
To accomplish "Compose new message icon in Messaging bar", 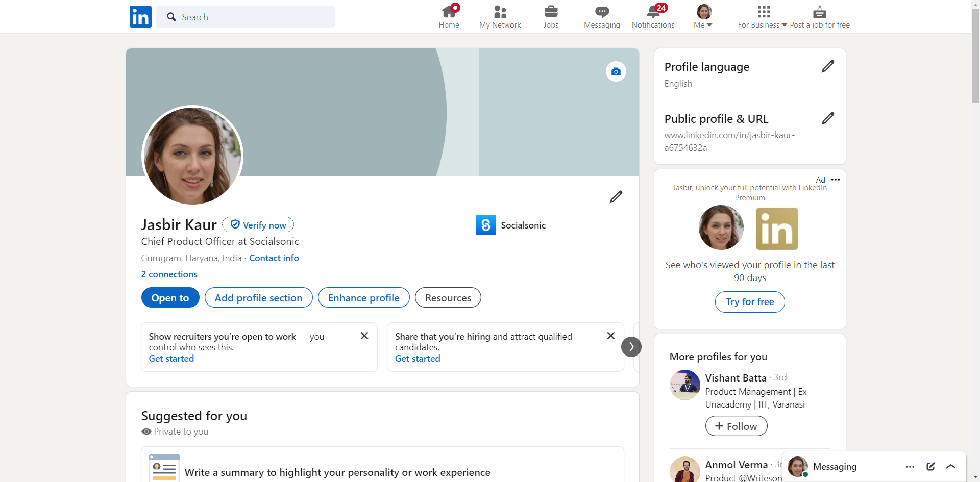I will click(930, 466).
